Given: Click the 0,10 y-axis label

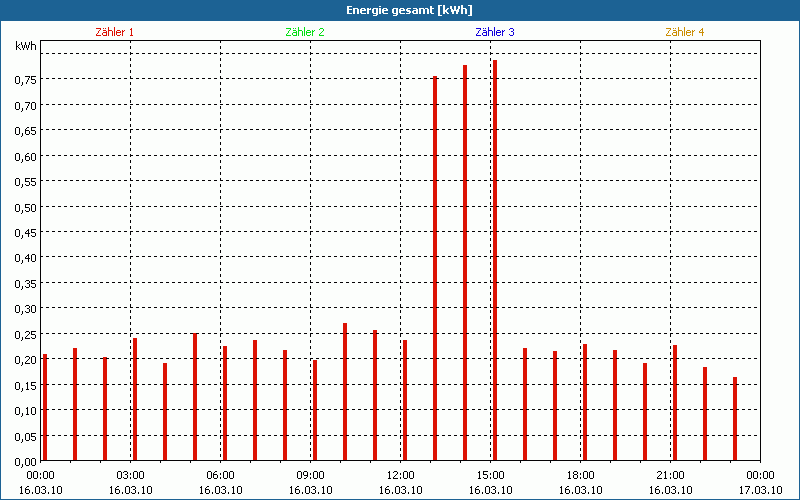Looking at the screenshot, I should coord(26,411).
